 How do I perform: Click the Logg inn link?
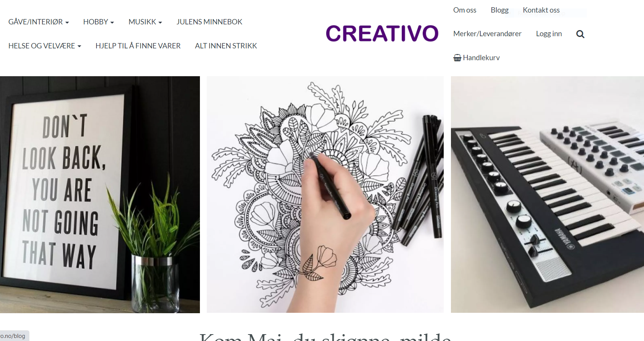549,34
